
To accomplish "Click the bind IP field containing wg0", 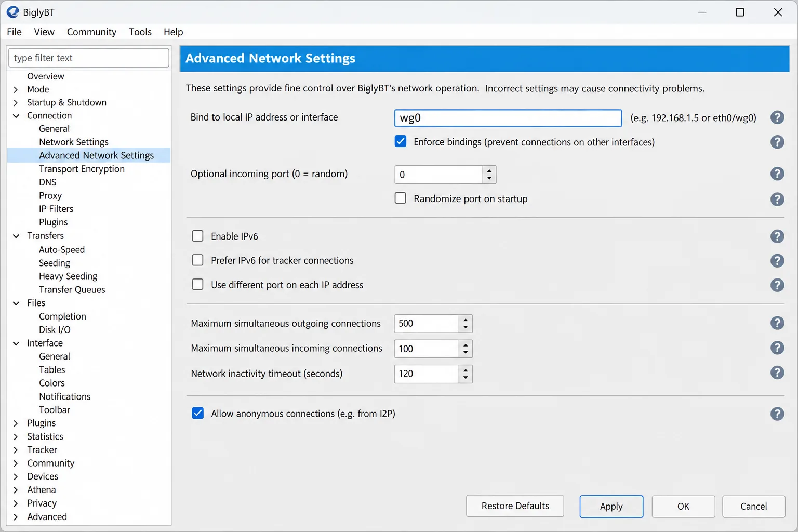I will tap(508, 118).
